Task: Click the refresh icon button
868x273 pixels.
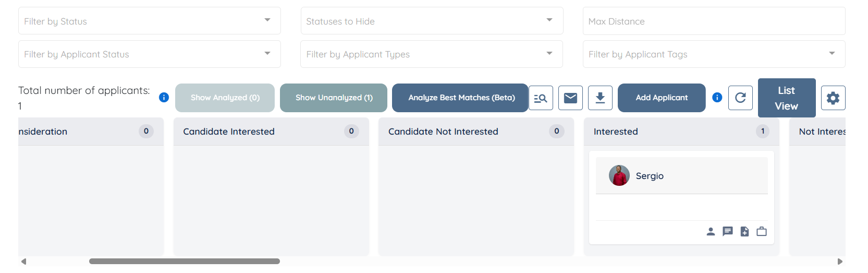Action: coord(740,98)
